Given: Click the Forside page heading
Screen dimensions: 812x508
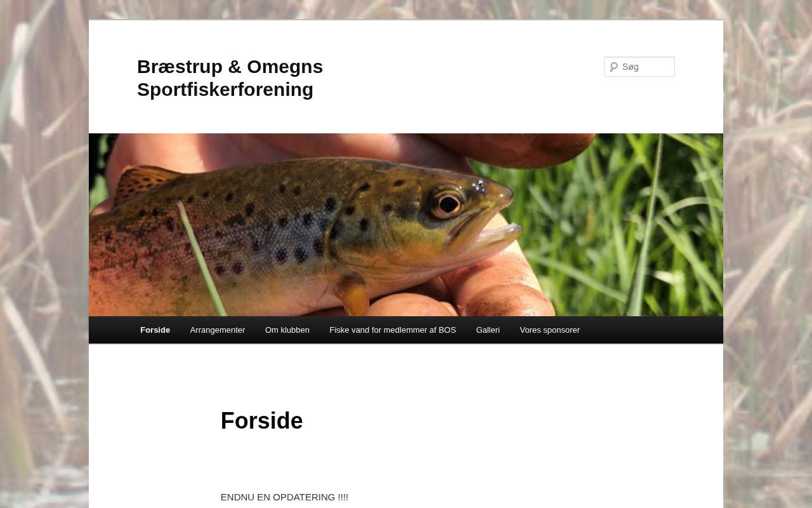Looking at the screenshot, I should 261,421.
